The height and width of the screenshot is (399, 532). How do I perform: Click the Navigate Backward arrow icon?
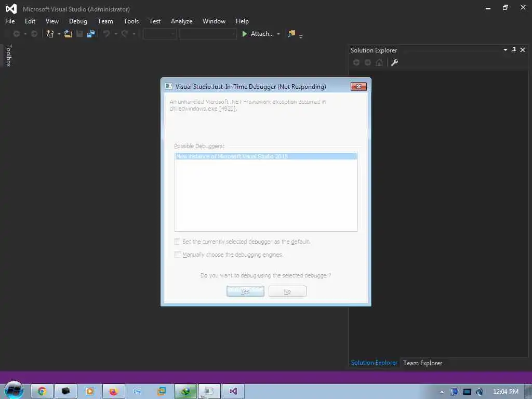16,34
